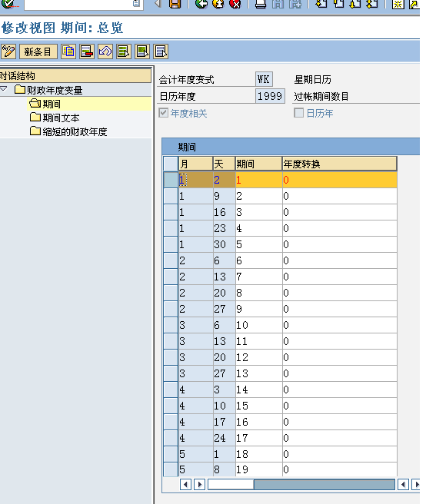Open the command field dropdown at top
This screenshot has width=426, height=504.
(x=136, y=4)
